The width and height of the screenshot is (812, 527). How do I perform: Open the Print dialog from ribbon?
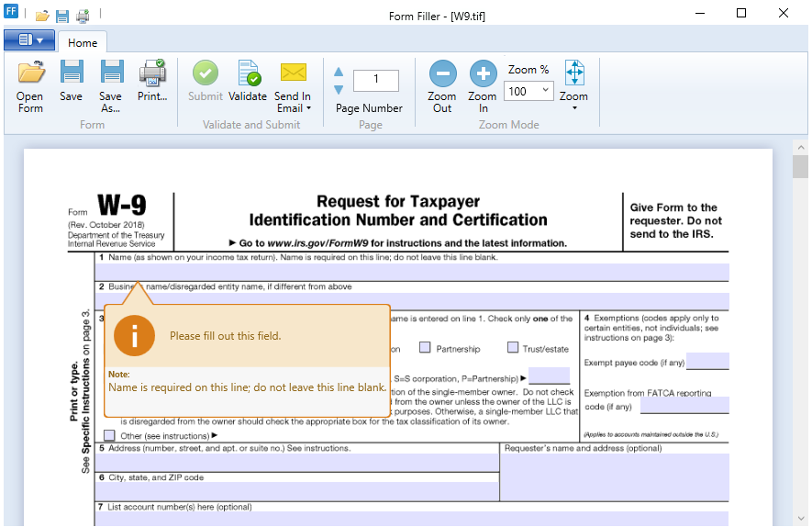click(152, 73)
